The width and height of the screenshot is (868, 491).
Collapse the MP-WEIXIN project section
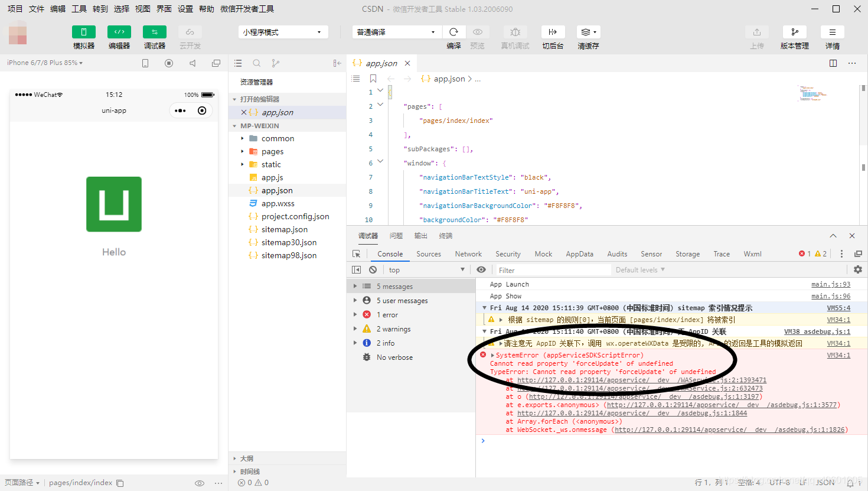coord(234,126)
